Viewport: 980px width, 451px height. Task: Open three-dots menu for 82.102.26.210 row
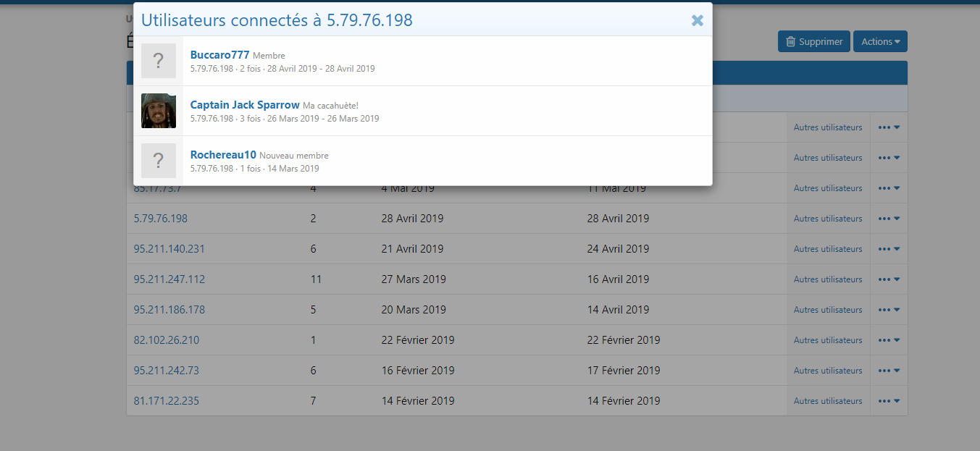pos(889,340)
